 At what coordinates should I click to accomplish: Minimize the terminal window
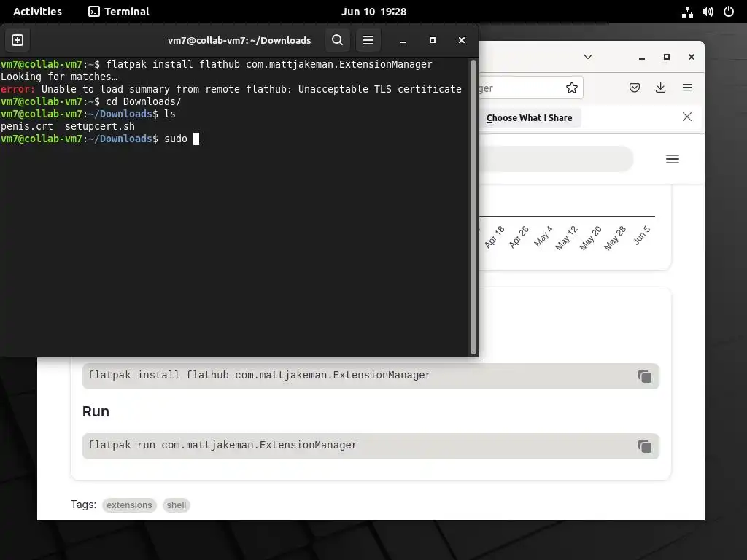[x=403, y=41]
